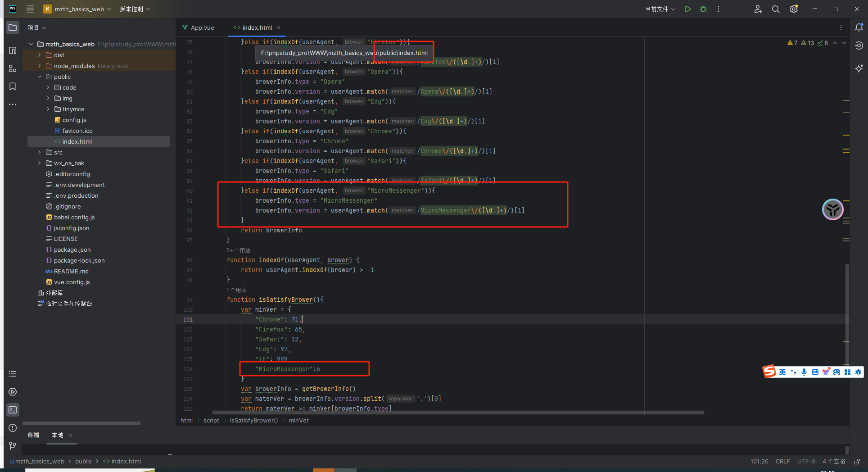This screenshot has width=868, height=472.
Task: Open the Problems tool window icon
Action: pyautogui.click(x=13, y=428)
